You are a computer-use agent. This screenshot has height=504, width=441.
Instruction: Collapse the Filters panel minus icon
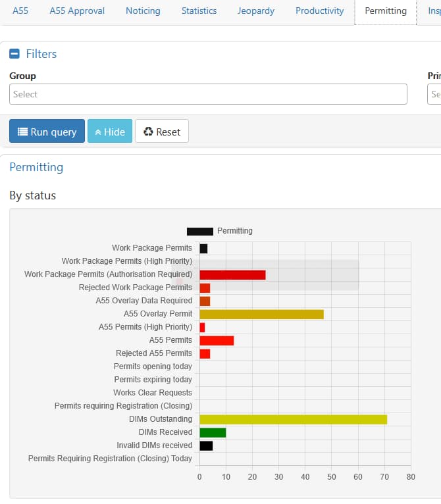point(14,54)
